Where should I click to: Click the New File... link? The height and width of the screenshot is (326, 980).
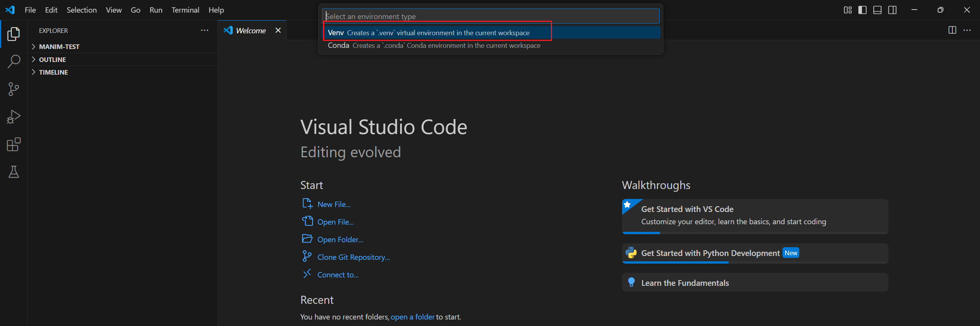tap(334, 204)
